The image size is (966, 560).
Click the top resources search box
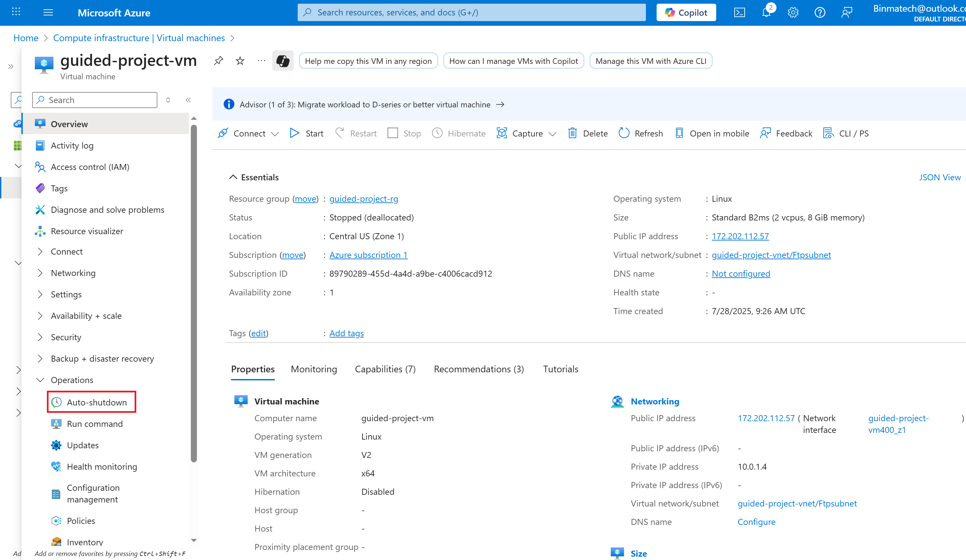click(x=471, y=13)
